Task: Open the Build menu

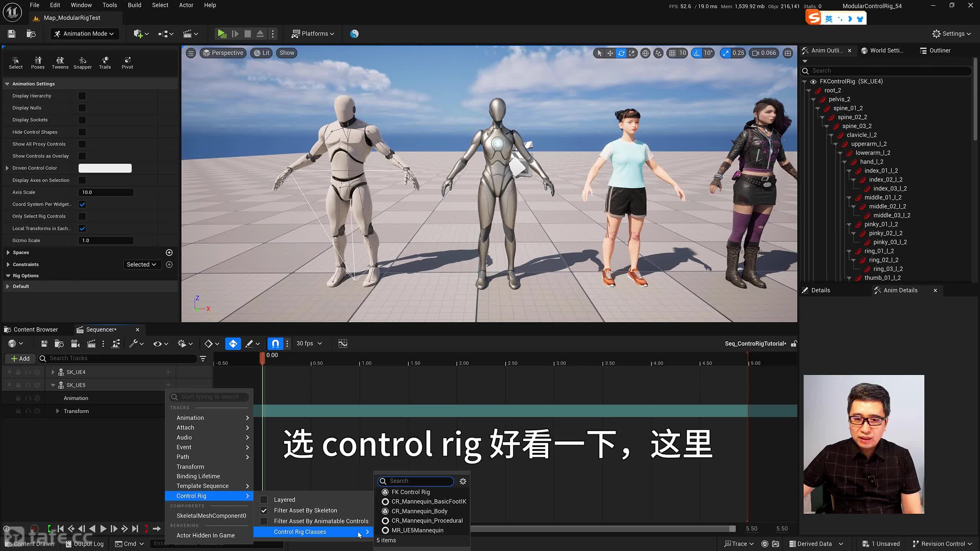Action: pos(134,5)
